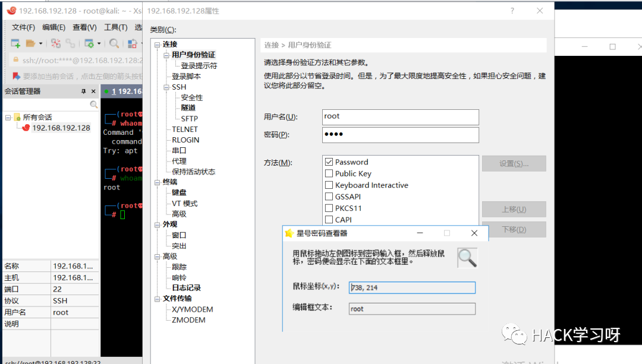
Task: Collapse the 高级 category node
Action: tap(157, 257)
